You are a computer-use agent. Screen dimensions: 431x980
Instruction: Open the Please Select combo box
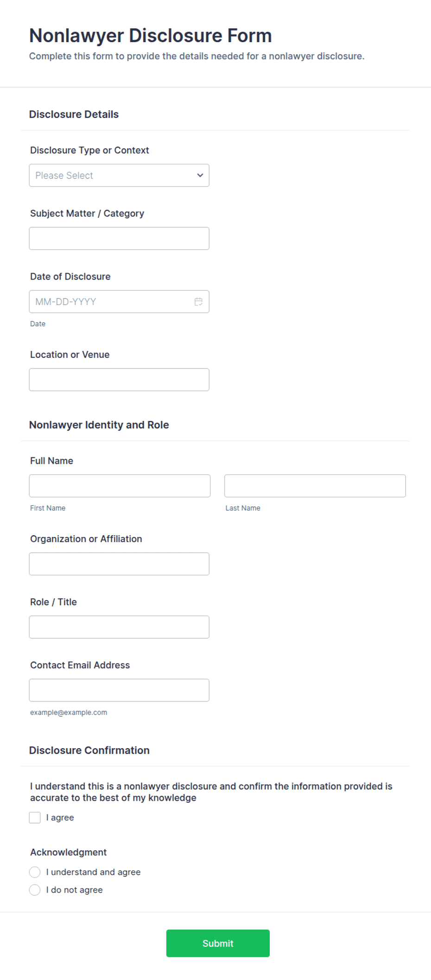point(119,175)
